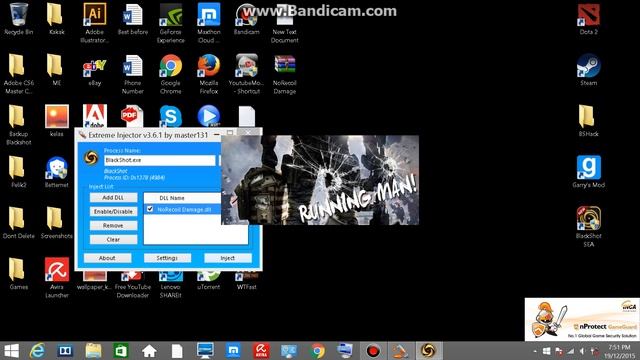Viewport: 640px width, 360px height.
Task: Click the Maxthon icon on the taskbar
Action: [x=233, y=351]
